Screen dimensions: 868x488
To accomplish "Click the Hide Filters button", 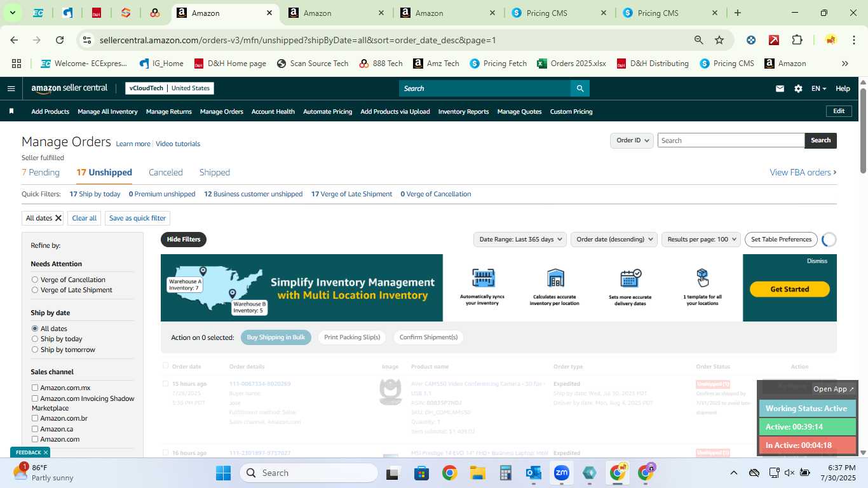I will pos(184,240).
